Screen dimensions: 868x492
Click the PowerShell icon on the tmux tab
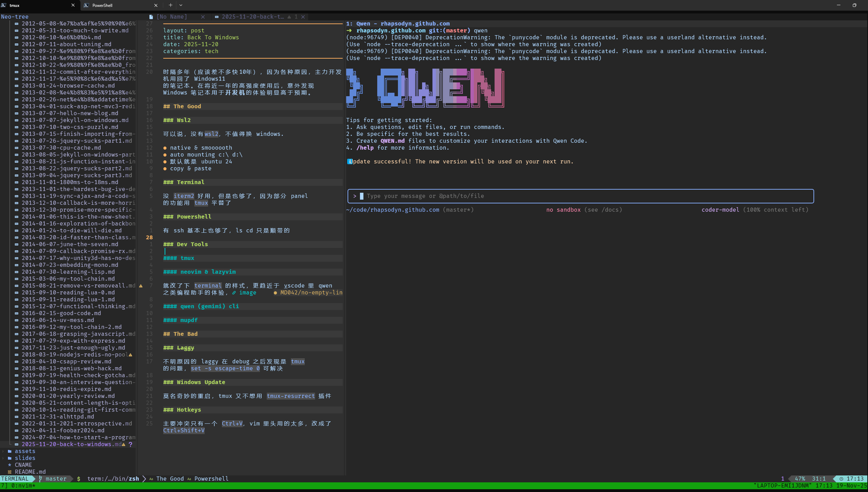[x=4, y=5]
